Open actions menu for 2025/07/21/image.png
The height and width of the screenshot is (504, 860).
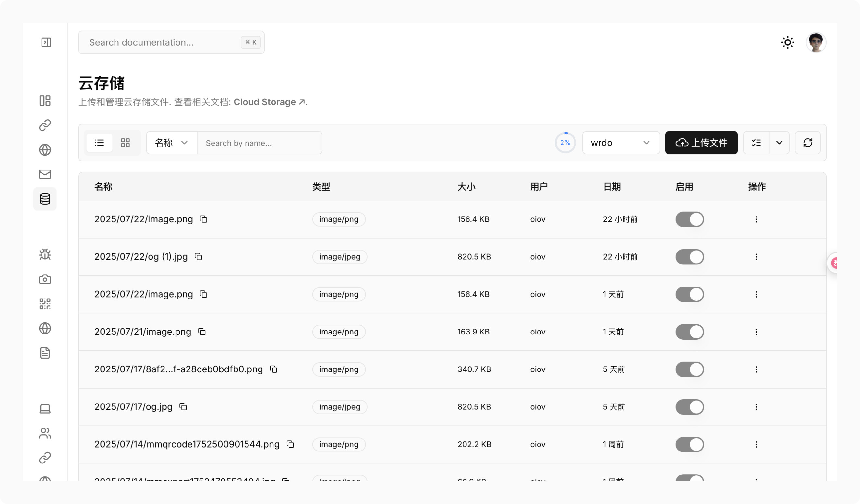(x=756, y=332)
